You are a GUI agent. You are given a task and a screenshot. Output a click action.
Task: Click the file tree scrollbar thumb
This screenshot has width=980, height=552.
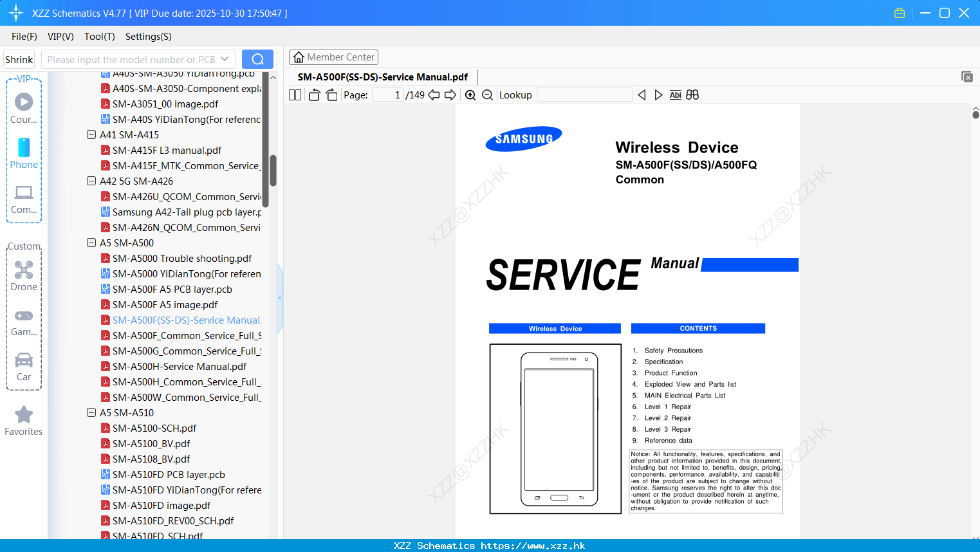click(273, 170)
